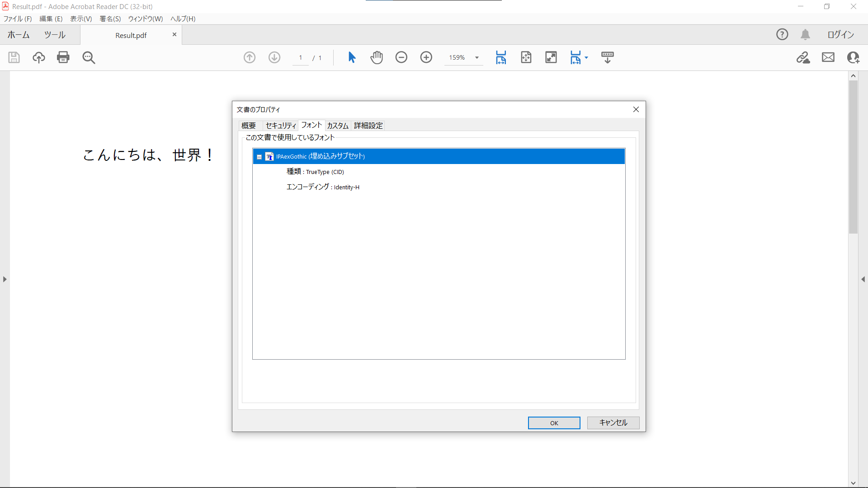Viewport: 868px width, 488px height.
Task: Click the fit width scrolling icon
Action: pyautogui.click(x=501, y=57)
